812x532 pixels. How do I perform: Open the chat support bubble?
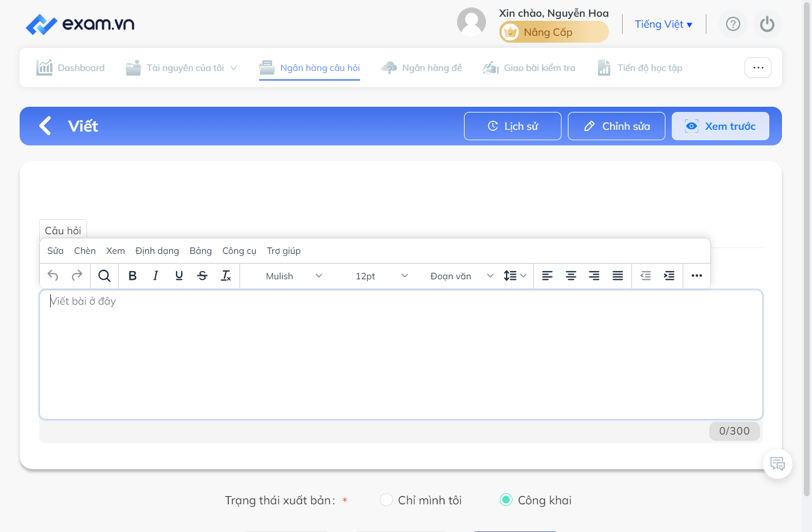point(777,464)
